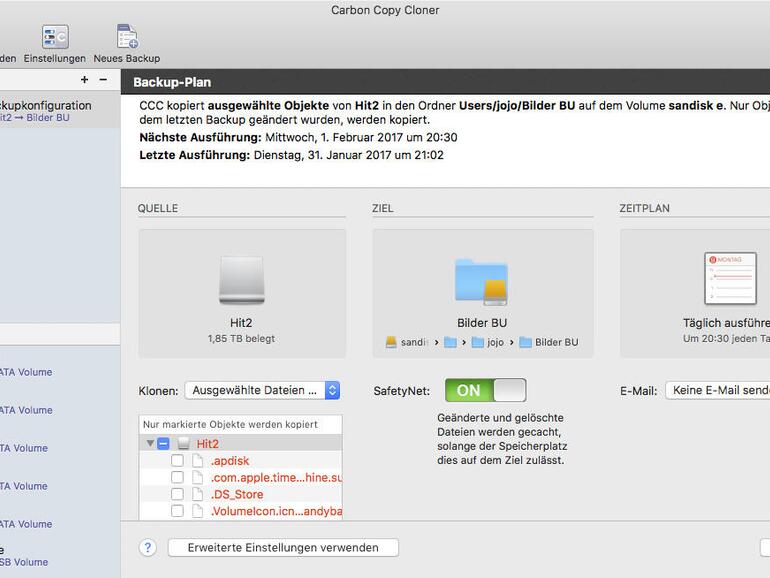770x578 pixels.
Task: Check the .VolumeIcon.icn checkbox
Action: point(177,511)
